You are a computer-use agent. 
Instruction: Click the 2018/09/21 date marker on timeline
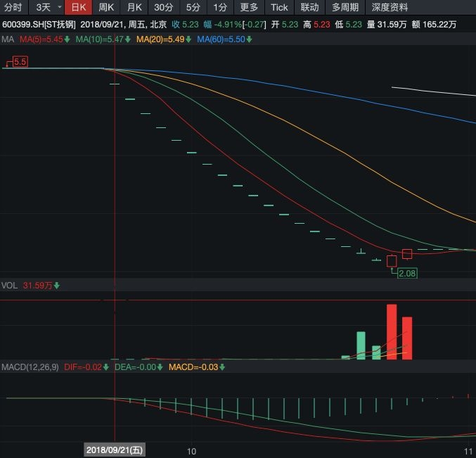tap(115, 450)
